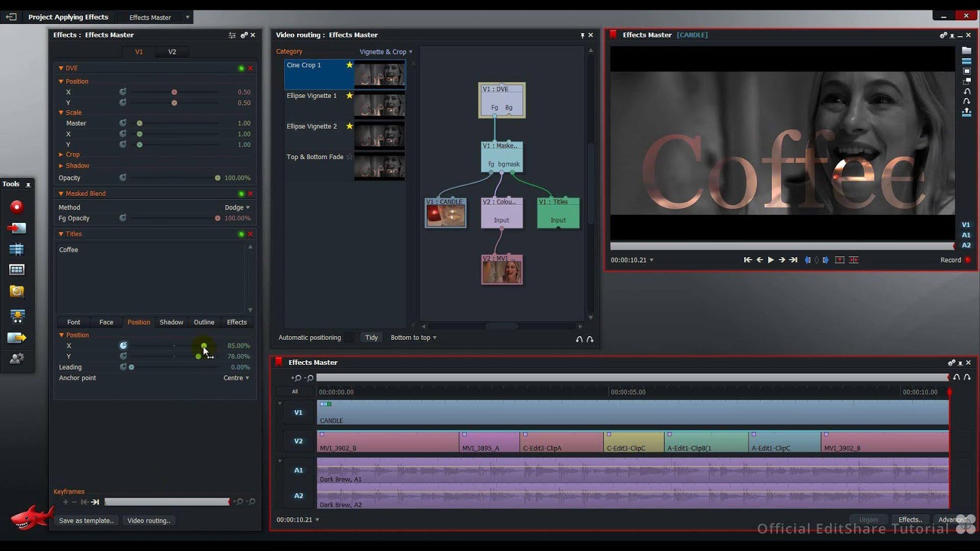Select the Ellipse Vignette 1 preset thumbnail
Screen dimensions: 980x551
click(379, 105)
